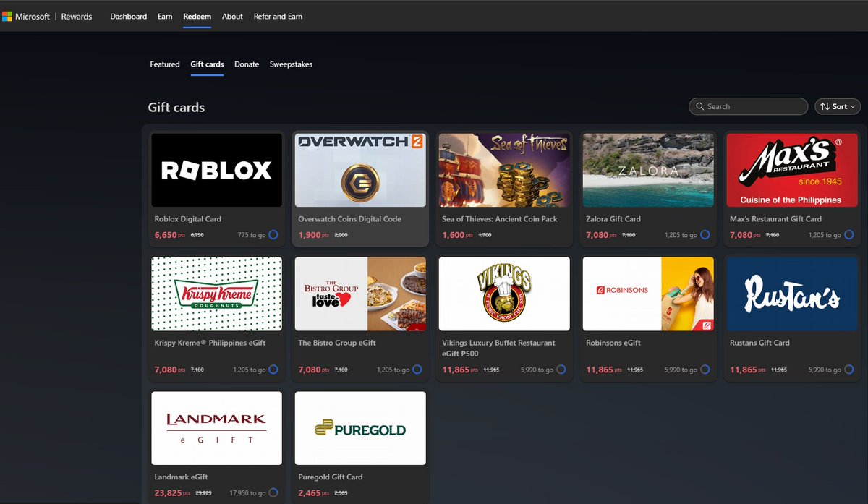Image resolution: width=868 pixels, height=504 pixels.
Task: Click the 1,600 pts Sea of Thieves price
Action: [x=458, y=235]
